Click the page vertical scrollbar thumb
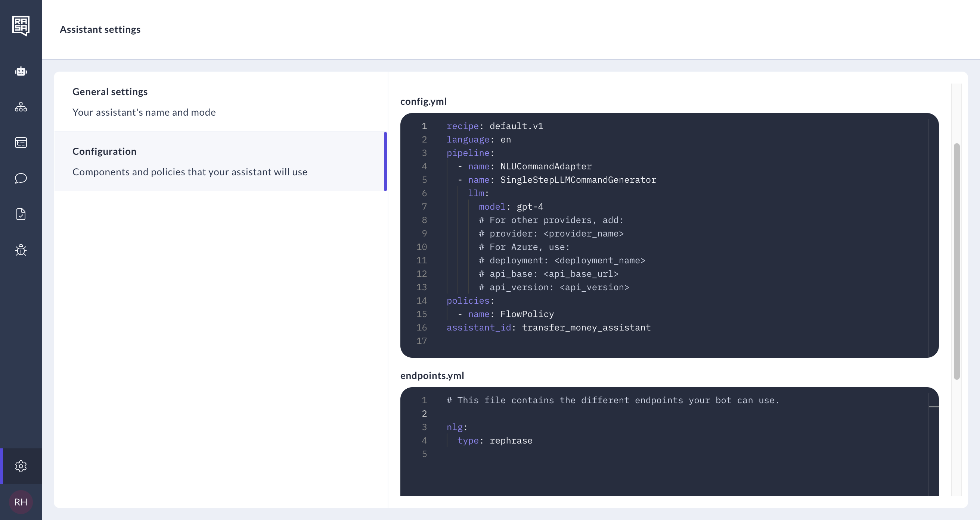Screen dimensions: 980x520 point(956,261)
